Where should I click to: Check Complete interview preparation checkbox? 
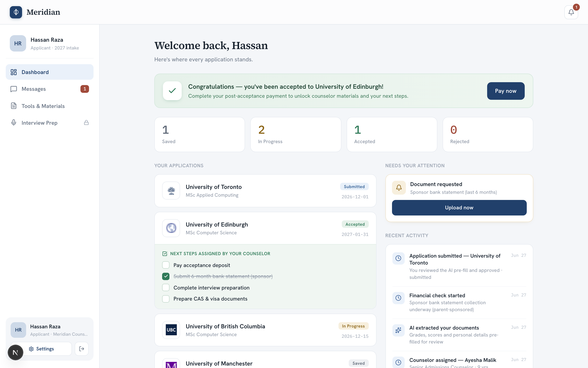tap(166, 287)
